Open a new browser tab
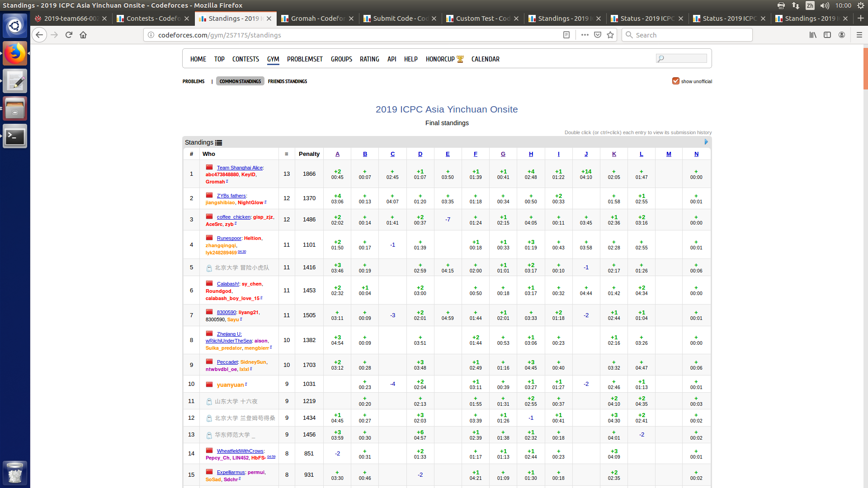Screen dimensions: 868x488 (860, 19)
